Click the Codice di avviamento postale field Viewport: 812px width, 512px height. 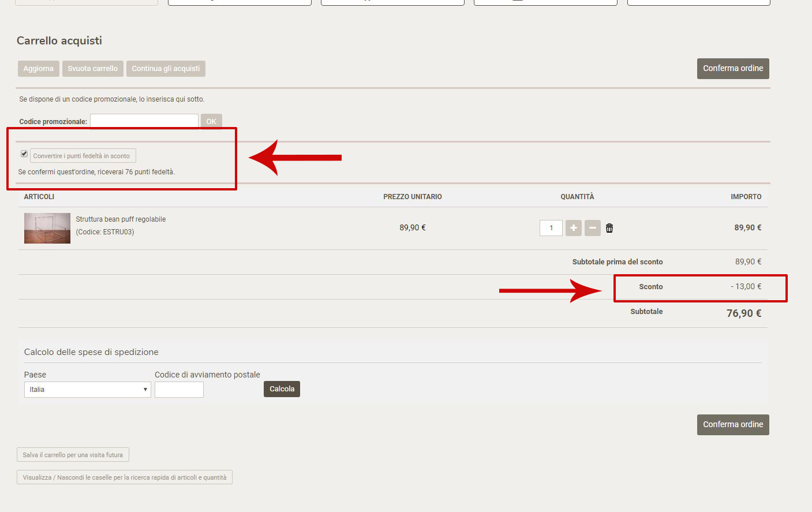click(179, 390)
